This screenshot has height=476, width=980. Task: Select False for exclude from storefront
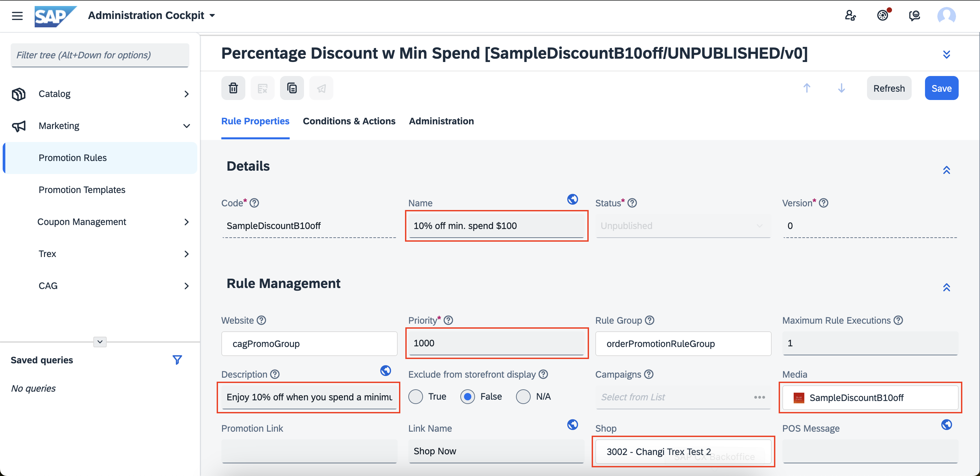click(468, 396)
